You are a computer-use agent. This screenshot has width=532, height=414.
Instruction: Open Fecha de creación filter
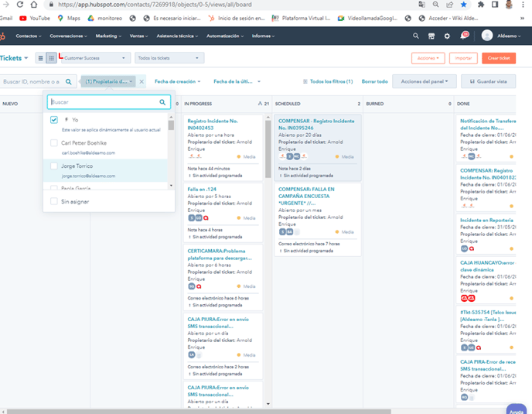pos(177,81)
